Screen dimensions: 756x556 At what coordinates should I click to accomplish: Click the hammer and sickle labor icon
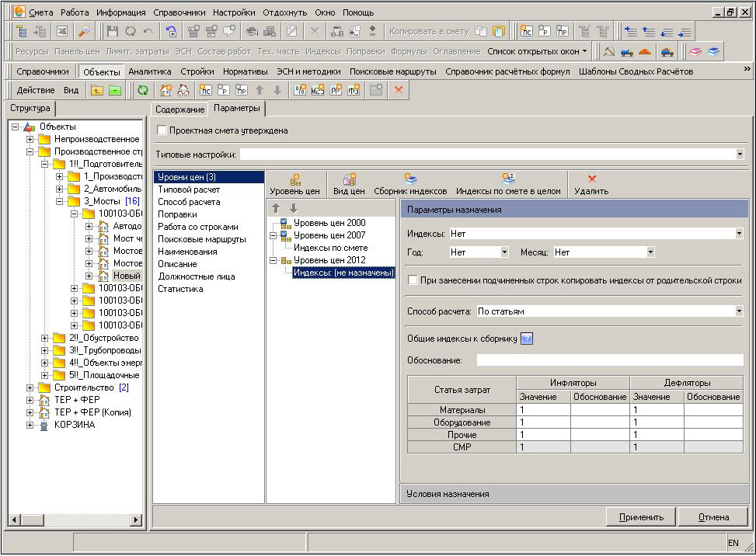(x=609, y=51)
